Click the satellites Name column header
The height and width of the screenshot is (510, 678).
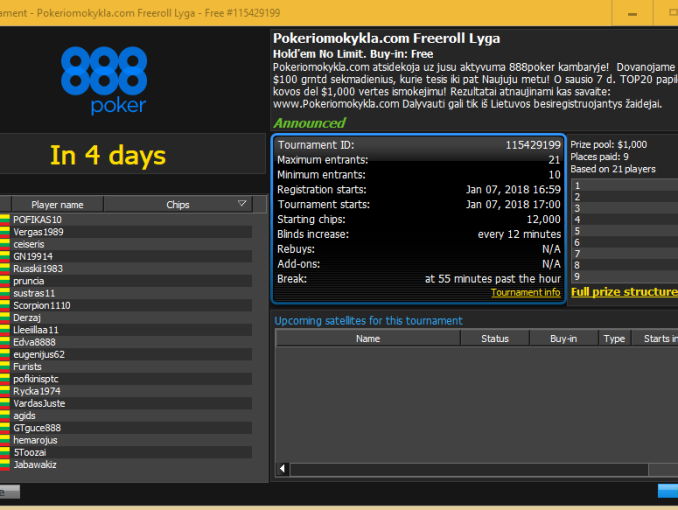(367, 339)
